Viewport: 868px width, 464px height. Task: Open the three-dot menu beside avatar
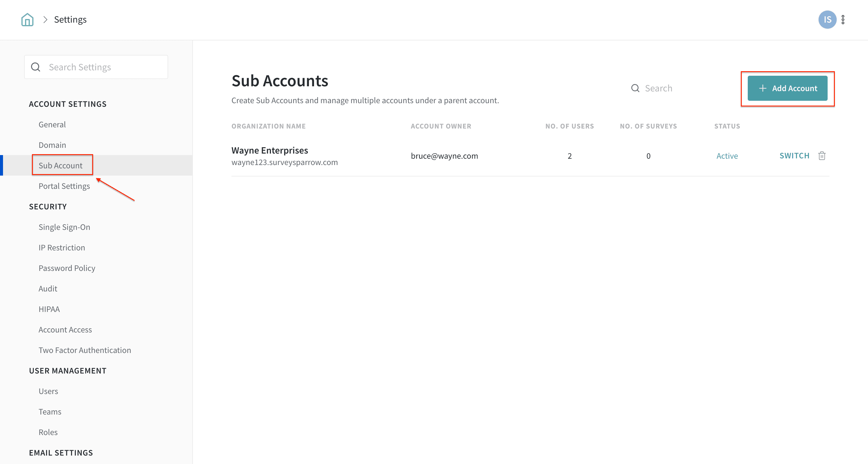click(843, 20)
